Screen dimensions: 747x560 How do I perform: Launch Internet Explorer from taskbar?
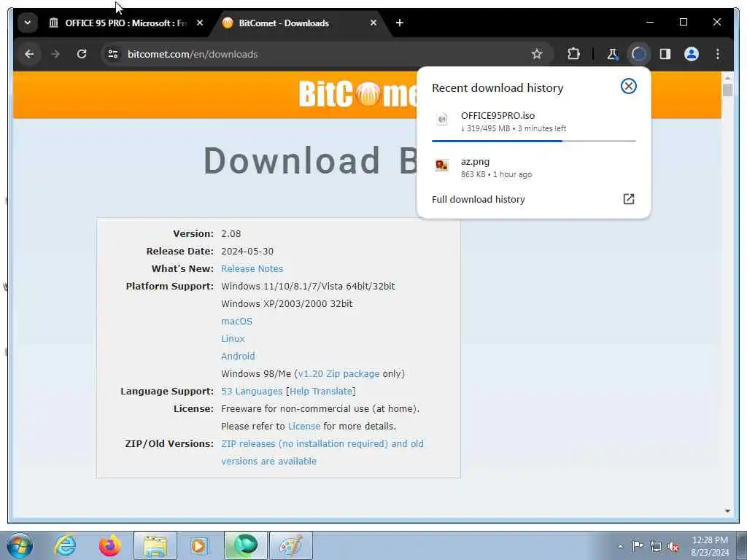point(65,545)
